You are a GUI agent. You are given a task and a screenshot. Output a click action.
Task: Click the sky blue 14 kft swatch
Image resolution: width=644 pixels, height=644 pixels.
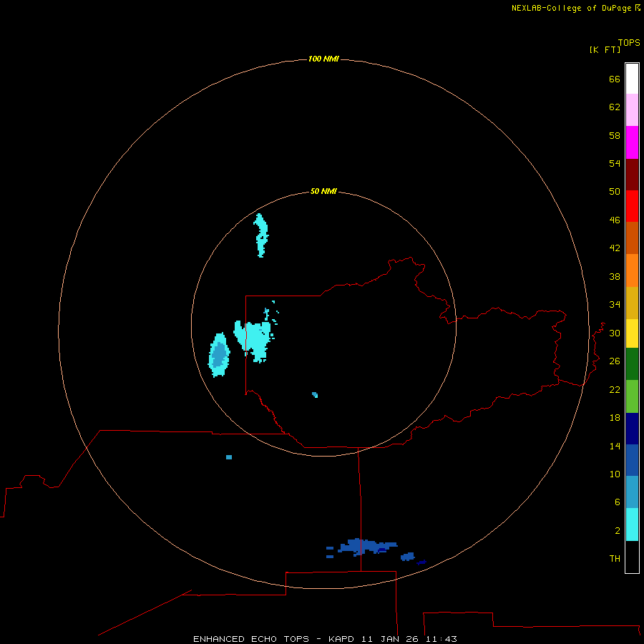click(x=632, y=492)
